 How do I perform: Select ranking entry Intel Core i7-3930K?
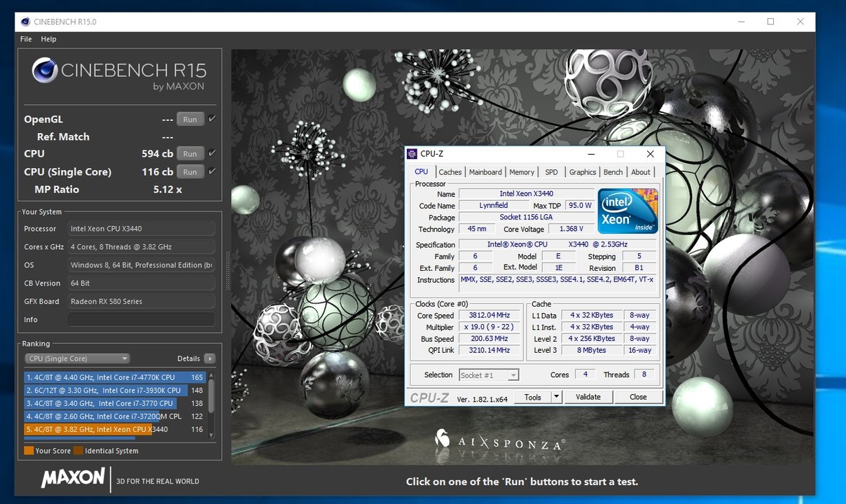pos(115,391)
